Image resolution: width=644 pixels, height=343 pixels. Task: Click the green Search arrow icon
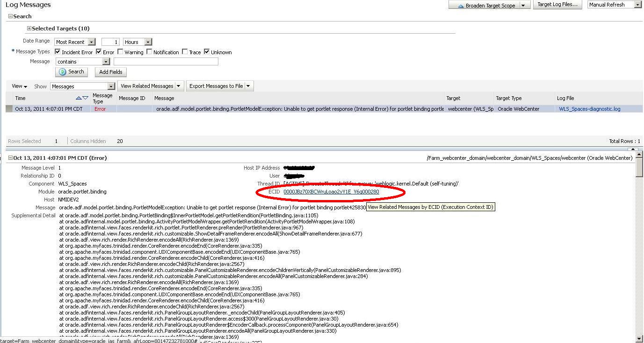click(x=63, y=72)
